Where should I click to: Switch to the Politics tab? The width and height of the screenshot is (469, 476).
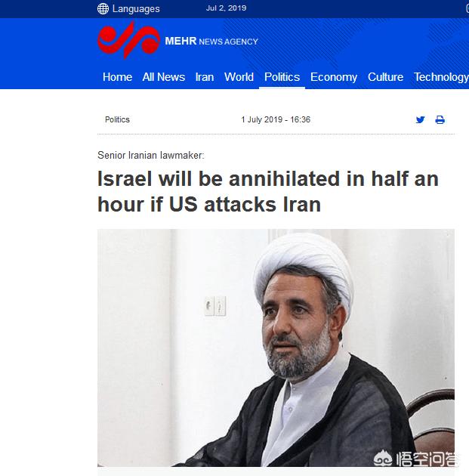[x=282, y=77]
